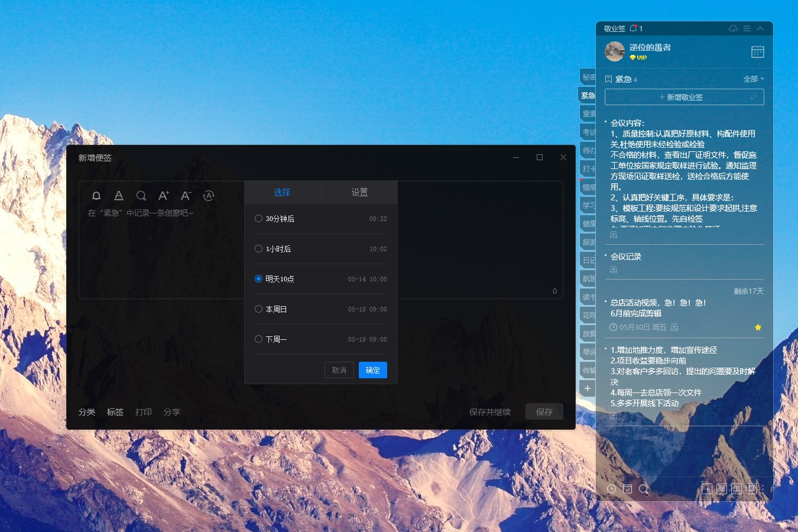The image size is (798, 532).
Task: Click the bell reminder icon in note editor
Action: [x=96, y=196]
